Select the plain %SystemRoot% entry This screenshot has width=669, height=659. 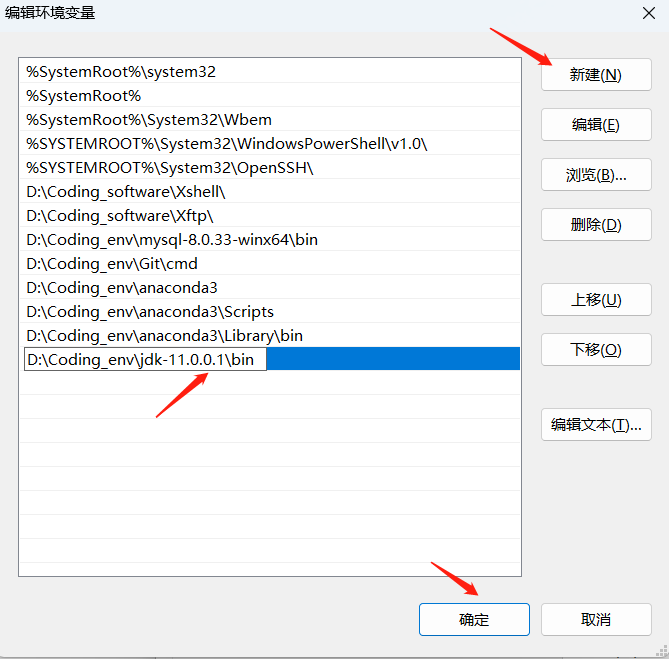coord(270,95)
